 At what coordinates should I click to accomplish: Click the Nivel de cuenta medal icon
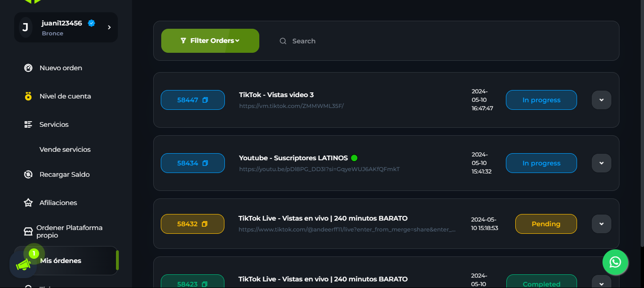(28, 96)
